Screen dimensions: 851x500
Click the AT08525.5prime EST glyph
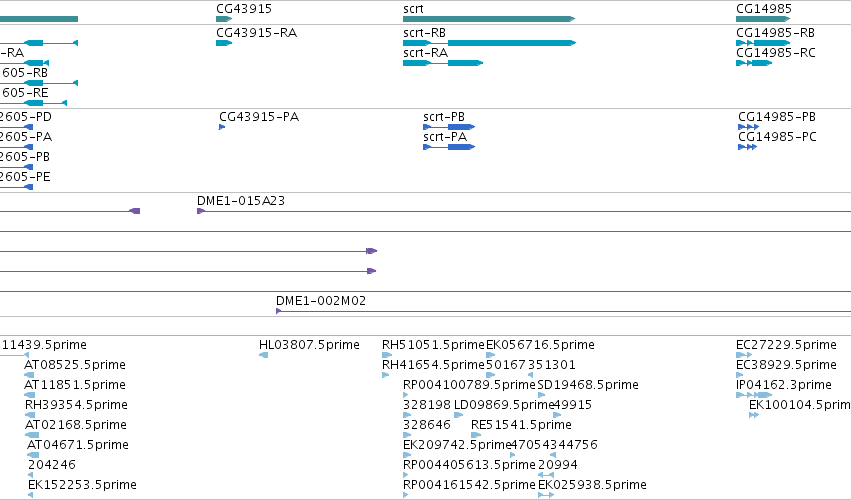[29, 375]
